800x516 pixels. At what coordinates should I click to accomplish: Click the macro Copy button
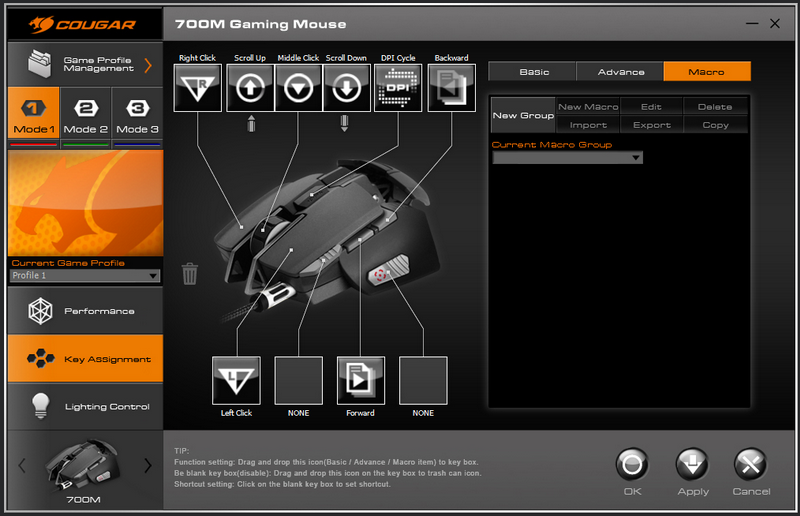pyautogui.click(x=715, y=125)
